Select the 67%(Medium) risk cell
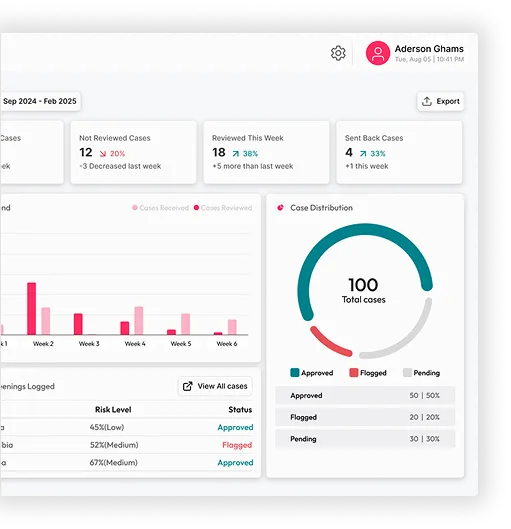 click(114, 463)
